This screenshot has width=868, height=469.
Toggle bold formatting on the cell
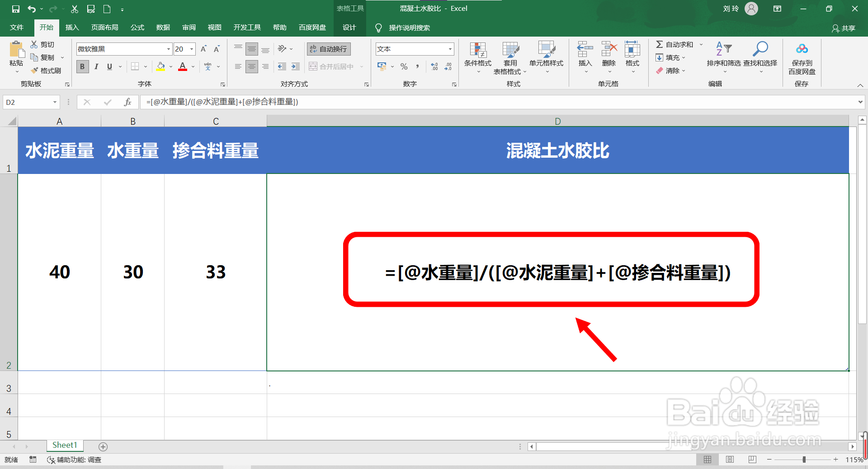coord(82,66)
